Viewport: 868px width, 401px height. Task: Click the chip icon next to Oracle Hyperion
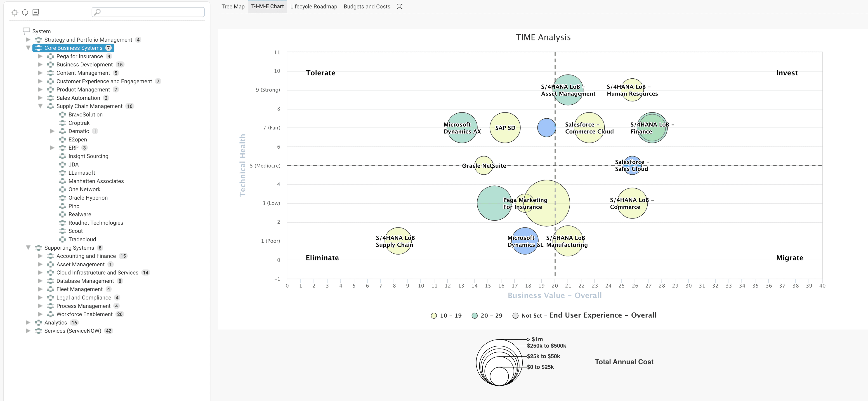(x=63, y=198)
